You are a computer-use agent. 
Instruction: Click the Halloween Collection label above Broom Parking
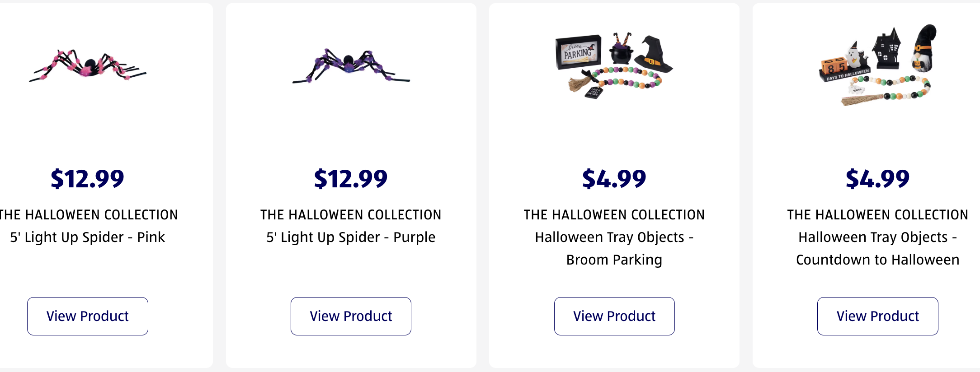[614, 214]
